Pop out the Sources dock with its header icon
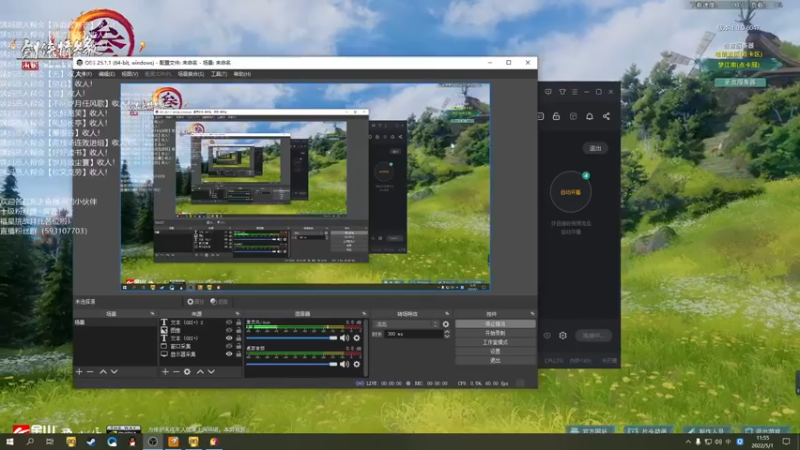The height and width of the screenshot is (450, 800). (x=237, y=313)
